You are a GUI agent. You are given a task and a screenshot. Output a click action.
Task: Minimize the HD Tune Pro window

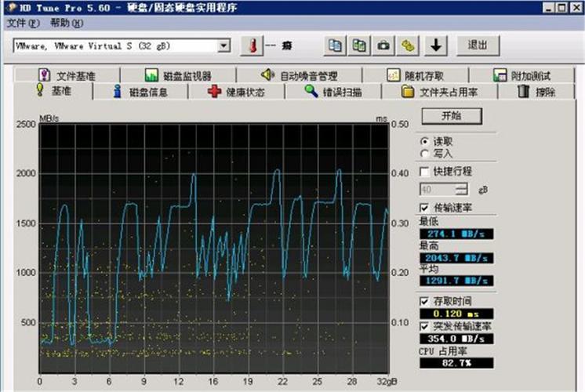[548, 8]
